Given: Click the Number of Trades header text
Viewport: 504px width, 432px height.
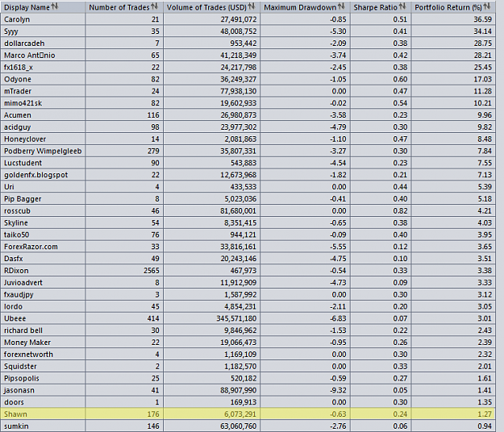Looking at the screenshot, I should coord(119,7).
